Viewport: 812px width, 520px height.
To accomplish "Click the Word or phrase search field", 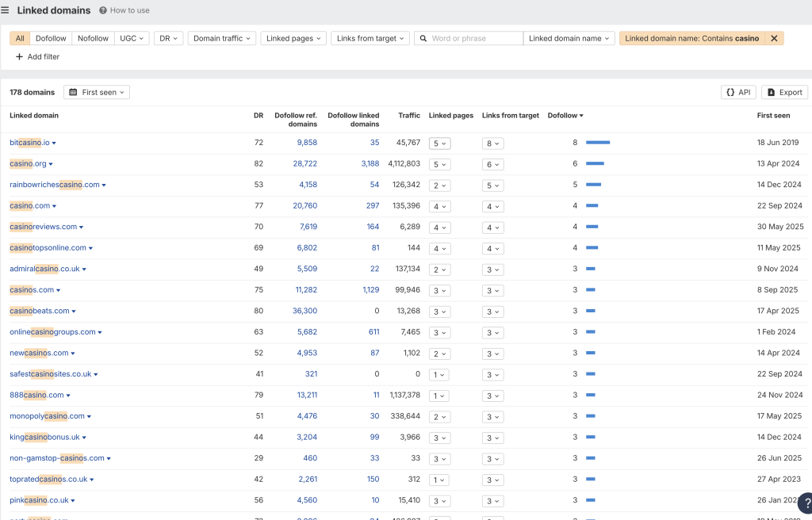I will [469, 38].
